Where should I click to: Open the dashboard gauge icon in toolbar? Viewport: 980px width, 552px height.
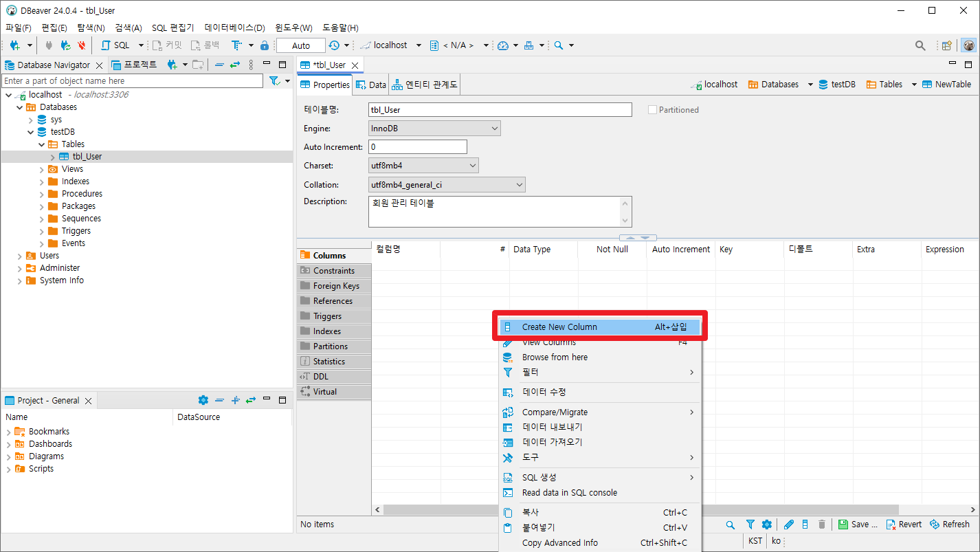coord(503,45)
